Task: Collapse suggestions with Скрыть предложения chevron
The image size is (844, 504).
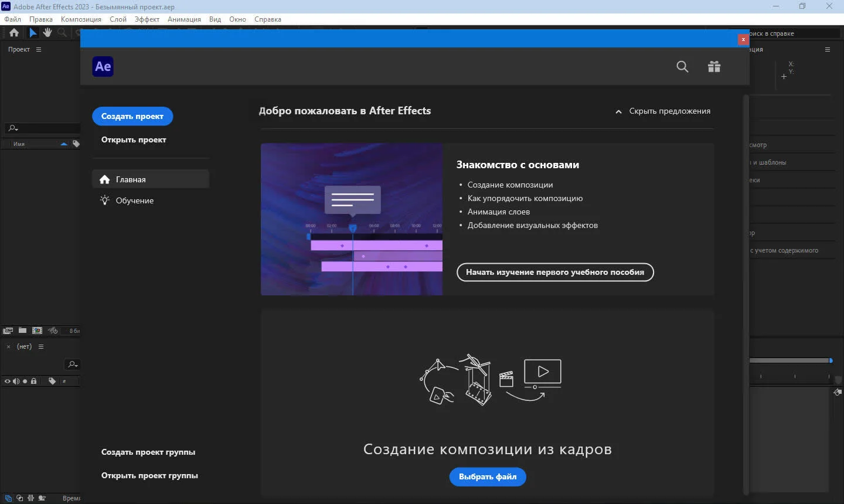Action: click(618, 111)
